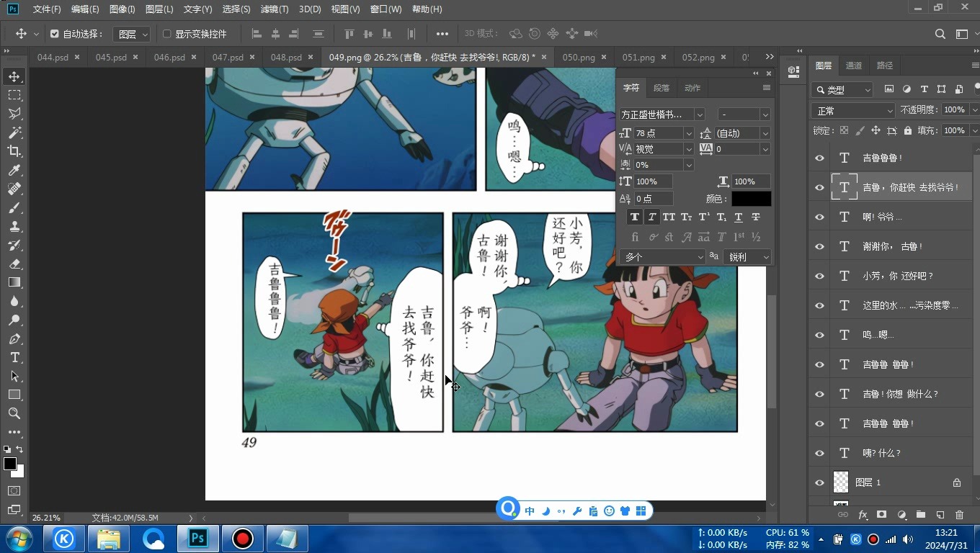Apply faux italic in Character panel
The height and width of the screenshot is (553, 980).
(651, 217)
